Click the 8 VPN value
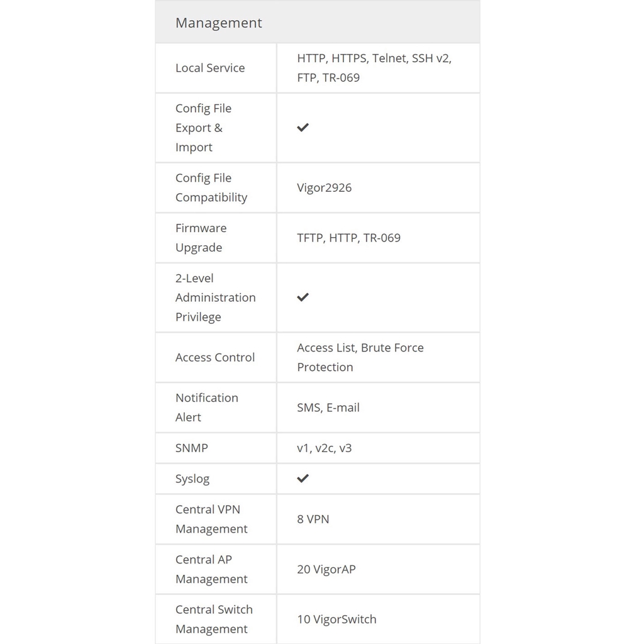This screenshot has height=644, width=644. pyautogui.click(x=313, y=519)
